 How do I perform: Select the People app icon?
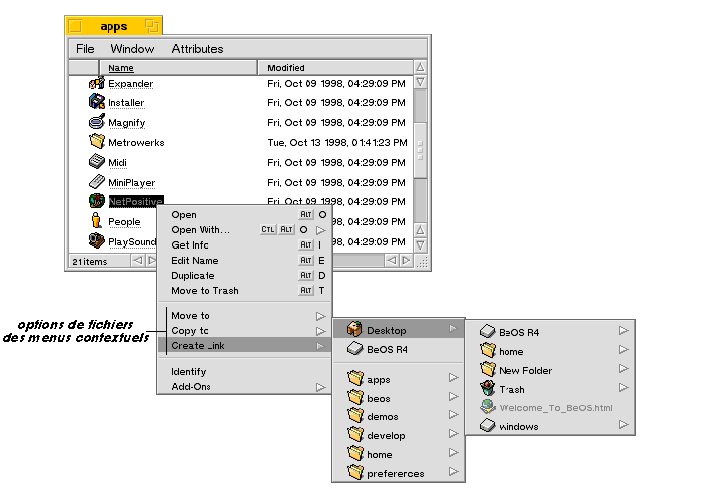[97, 220]
